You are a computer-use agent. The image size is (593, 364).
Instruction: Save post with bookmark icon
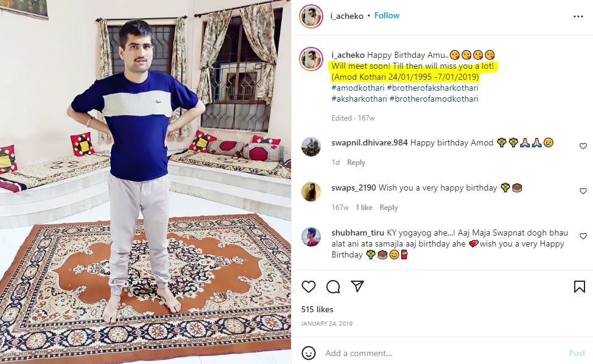[580, 287]
